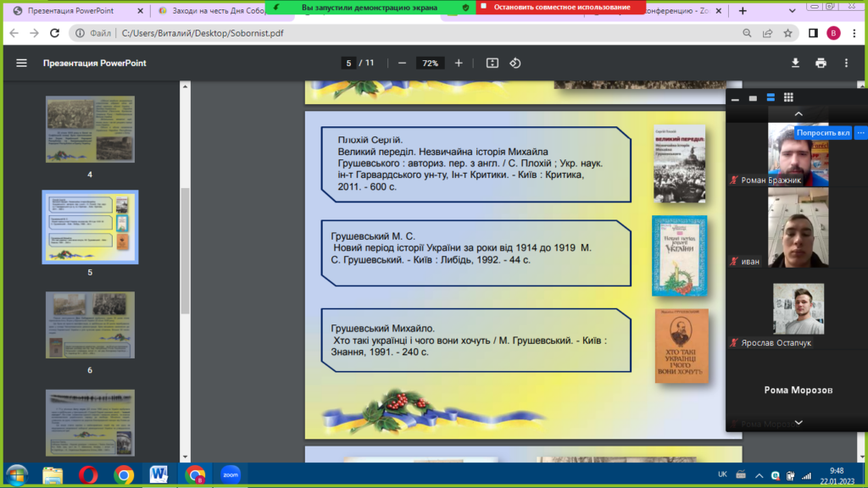Download the PDF file
Viewport: 868px width, 488px height.
795,64
